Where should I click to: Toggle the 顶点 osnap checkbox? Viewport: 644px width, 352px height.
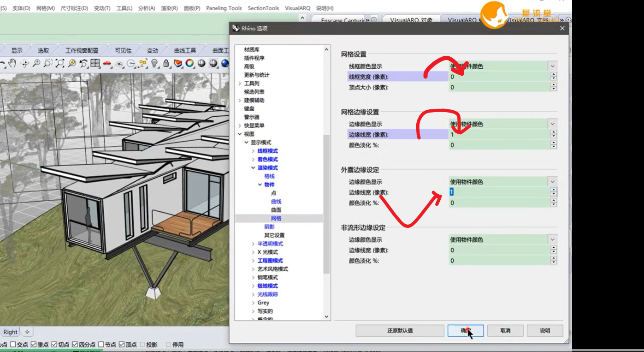click(122, 345)
